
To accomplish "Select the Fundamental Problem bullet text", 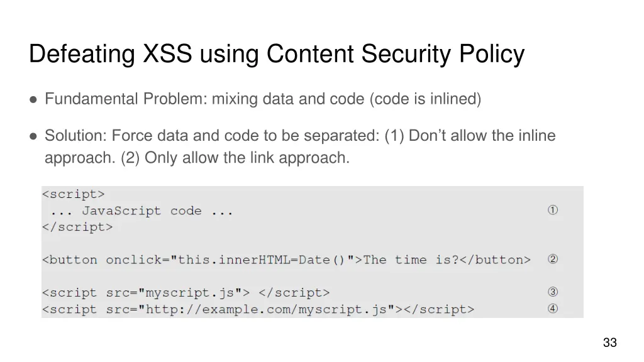I will tap(262, 99).
